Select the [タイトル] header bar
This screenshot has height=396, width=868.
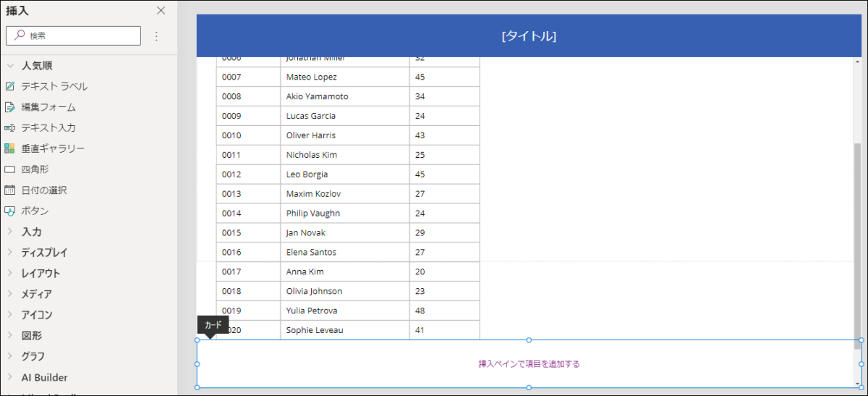pos(529,35)
